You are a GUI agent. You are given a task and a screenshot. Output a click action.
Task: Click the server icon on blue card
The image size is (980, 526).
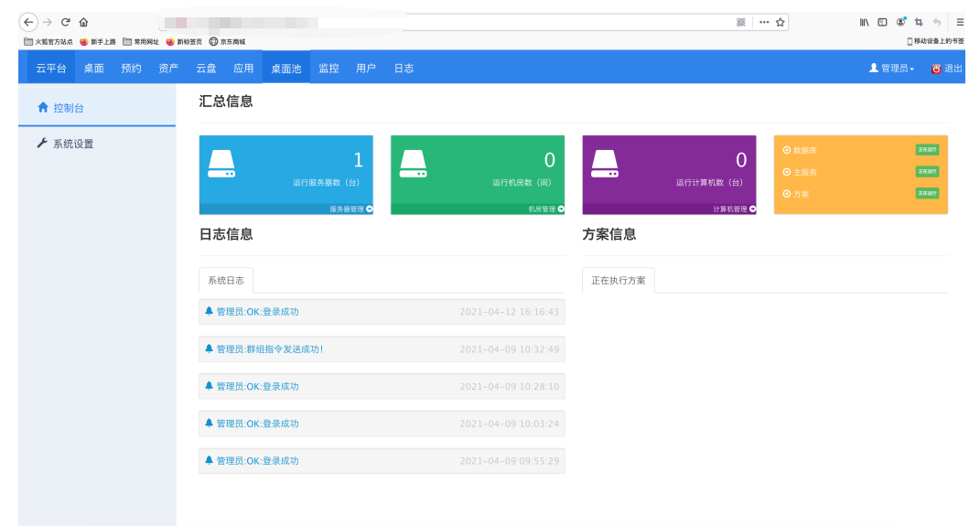pos(221,164)
